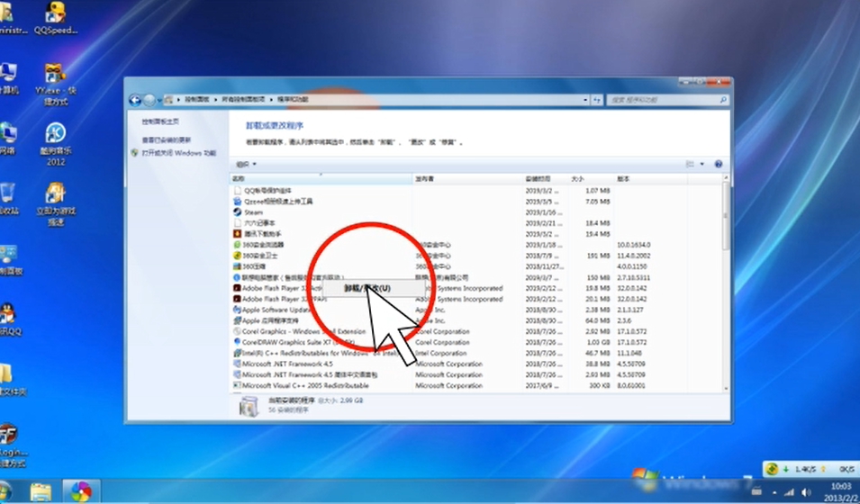Image resolution: width=860 pixels, height=504 pixels.
Task: Click the 腾讯下载助手 program icon
Action: pyautogui.click(x=238, y=234)
